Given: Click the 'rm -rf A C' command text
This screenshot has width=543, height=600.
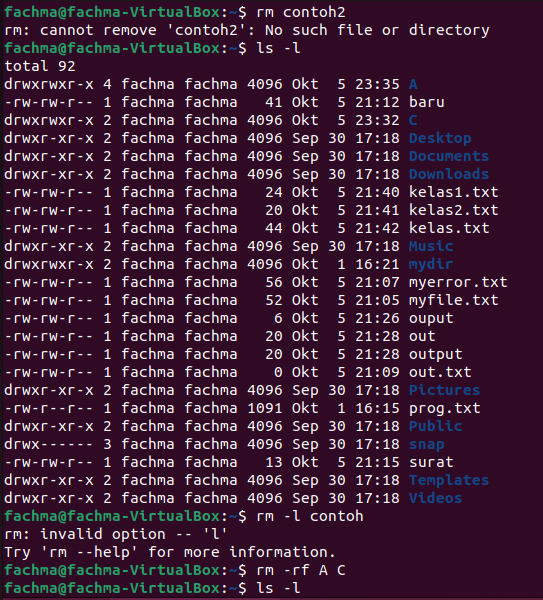Looking at the screenshot, I should [301, 570].
